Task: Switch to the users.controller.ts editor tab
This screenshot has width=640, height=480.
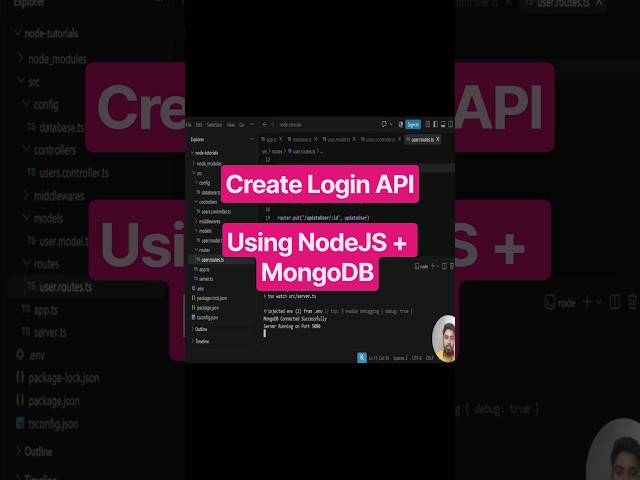Action: 378,140
